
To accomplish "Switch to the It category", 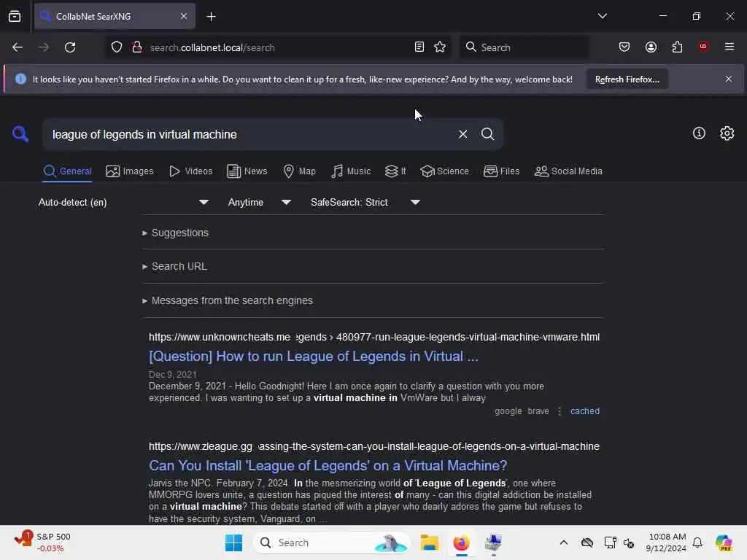I will pos(395,171).
